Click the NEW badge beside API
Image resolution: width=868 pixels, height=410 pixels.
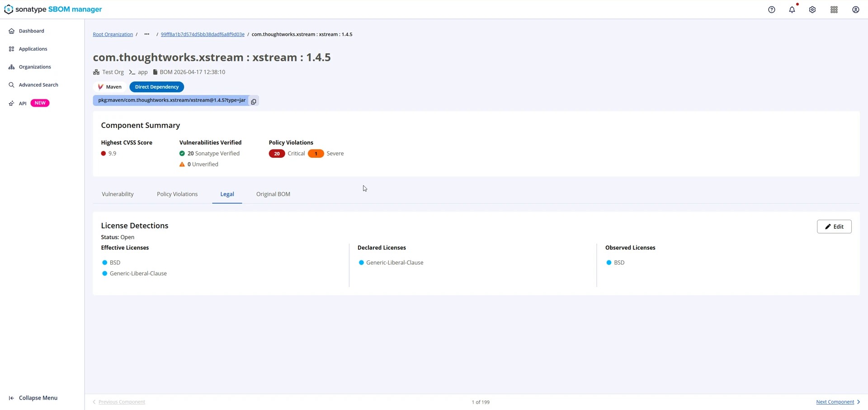(x=40, y=103)
